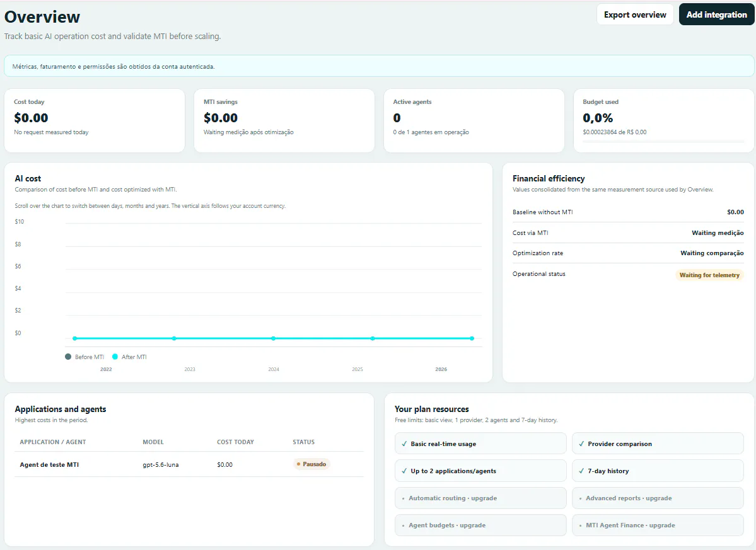
Task: Click the last data point on cost line
Action: (472, 338)
